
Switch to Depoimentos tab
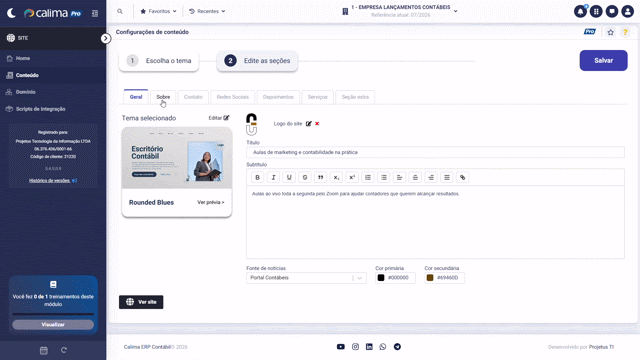278,97
